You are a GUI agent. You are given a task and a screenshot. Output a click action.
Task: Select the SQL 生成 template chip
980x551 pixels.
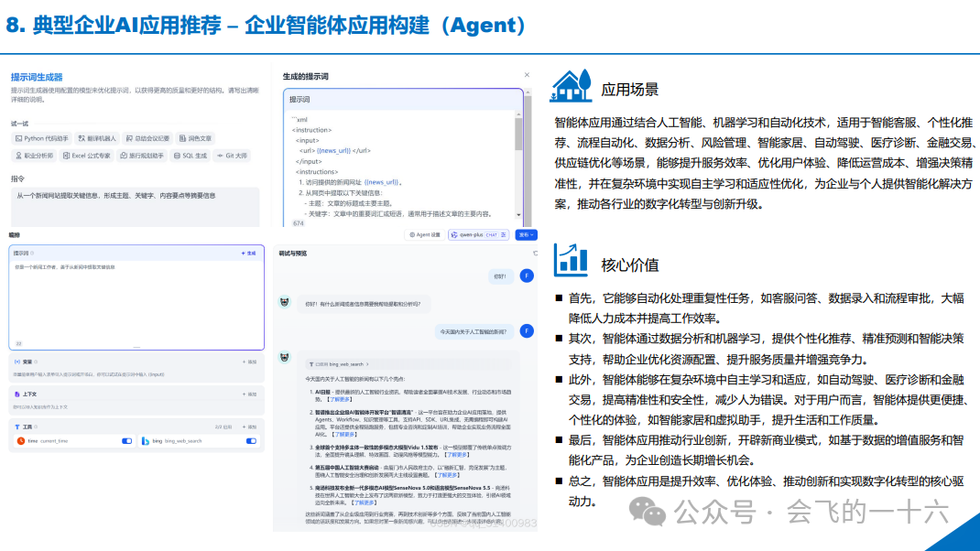click(190, 156)
